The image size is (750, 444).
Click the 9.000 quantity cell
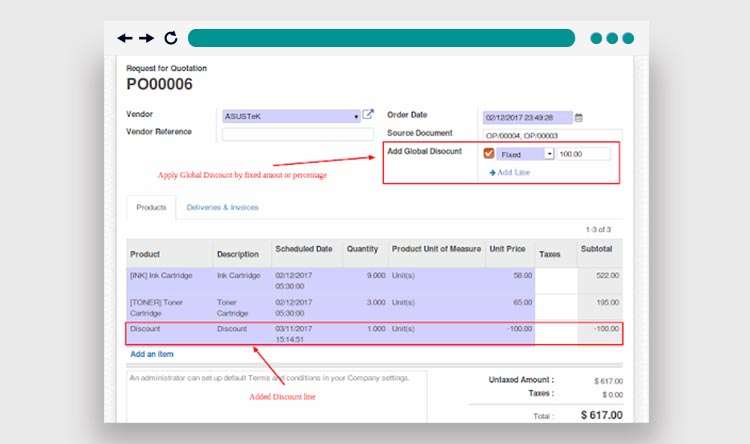365,280
